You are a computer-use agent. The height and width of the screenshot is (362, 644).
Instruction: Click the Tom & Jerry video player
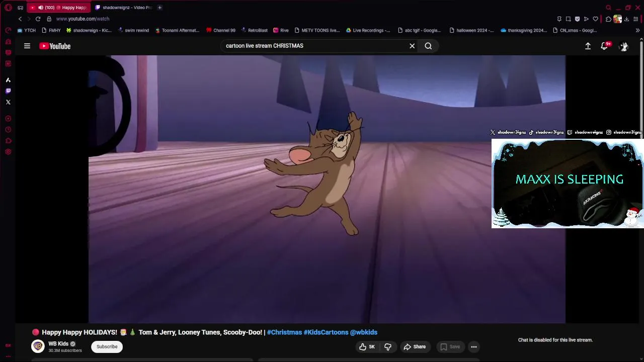coord(327,189)
